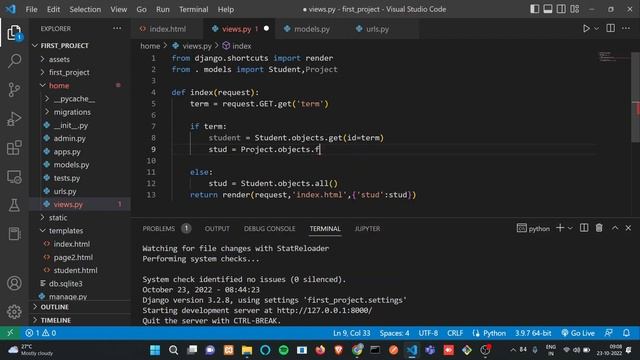Open the Terminal menu
Viewport: 640px width, 360px height.
193,9
